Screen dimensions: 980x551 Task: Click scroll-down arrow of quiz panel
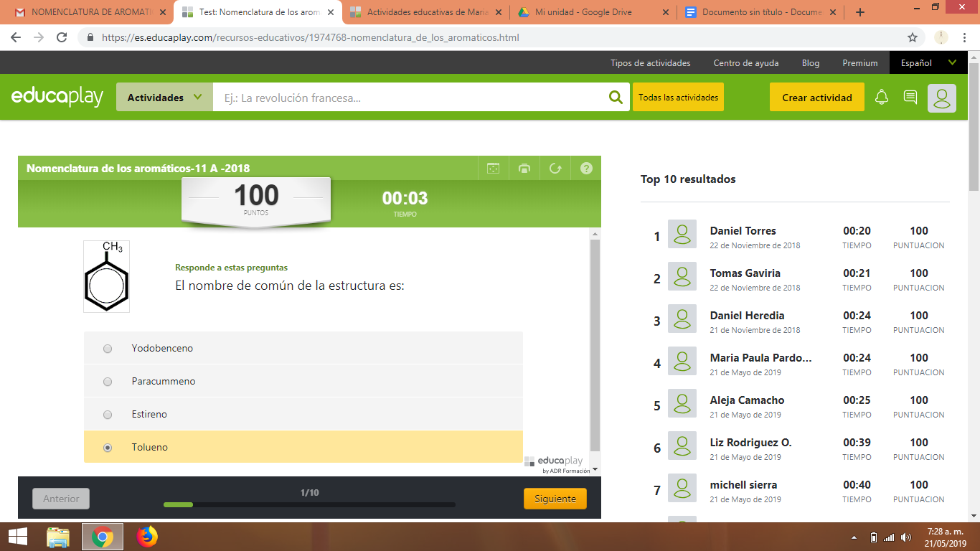595,470
